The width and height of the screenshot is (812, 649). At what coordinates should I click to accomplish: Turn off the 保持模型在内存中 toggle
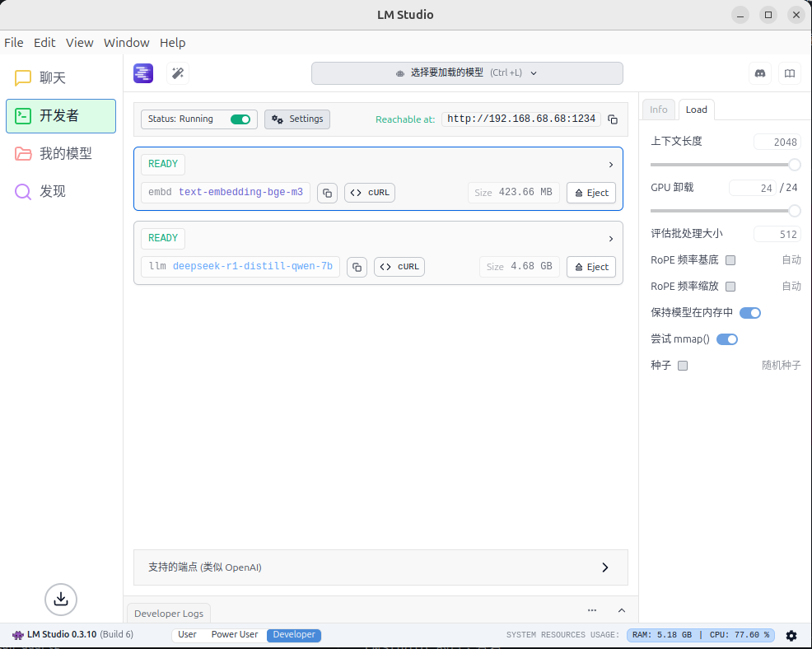[x=749, y=313]
